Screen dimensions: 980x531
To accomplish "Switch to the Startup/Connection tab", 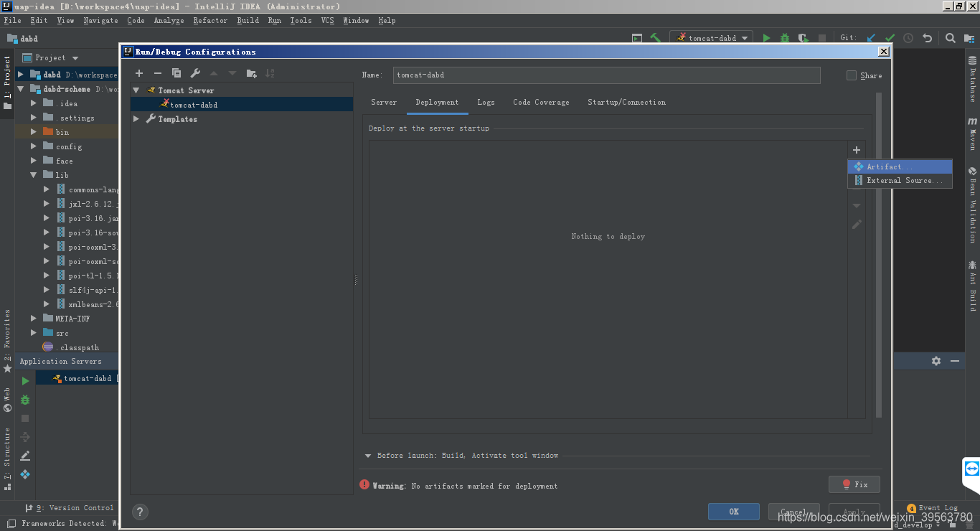I will tap(627, 103).
